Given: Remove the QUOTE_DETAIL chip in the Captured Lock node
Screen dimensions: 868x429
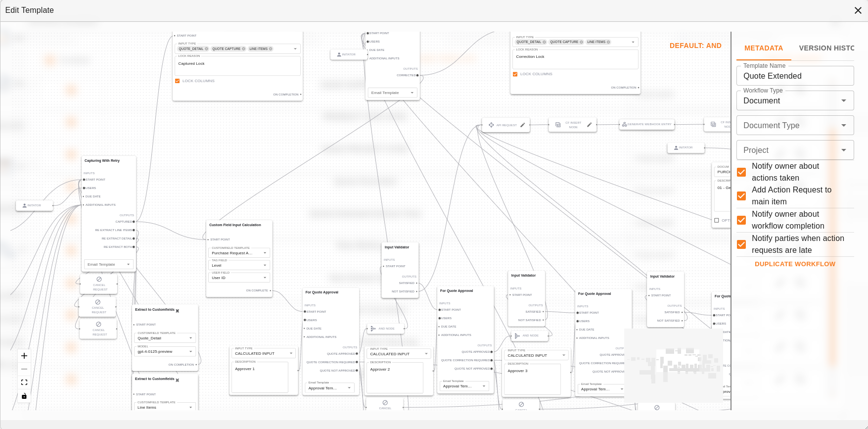Looking at the screenshot, I should pos(207,49).
